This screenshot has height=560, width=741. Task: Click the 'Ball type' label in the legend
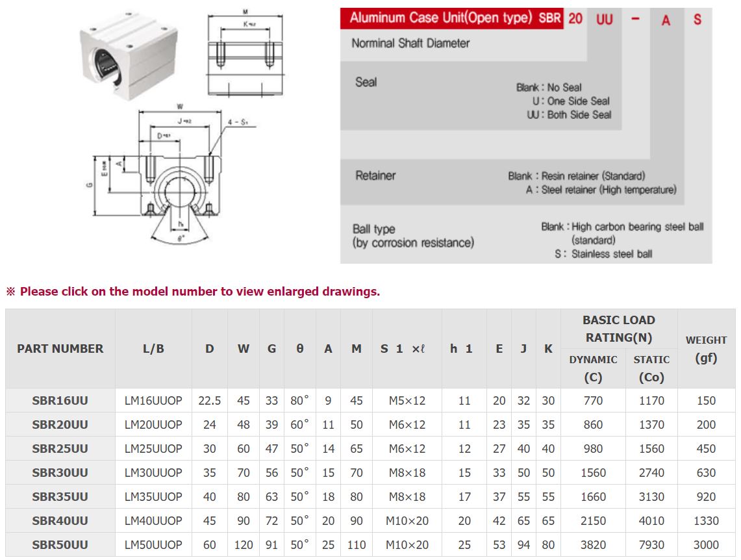(x=374, y=229)
